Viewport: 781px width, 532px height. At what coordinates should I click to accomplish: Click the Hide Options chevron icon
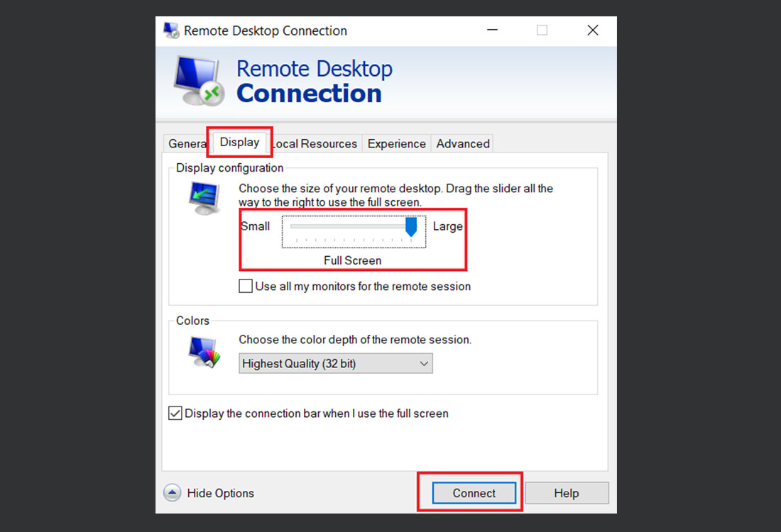172,492
